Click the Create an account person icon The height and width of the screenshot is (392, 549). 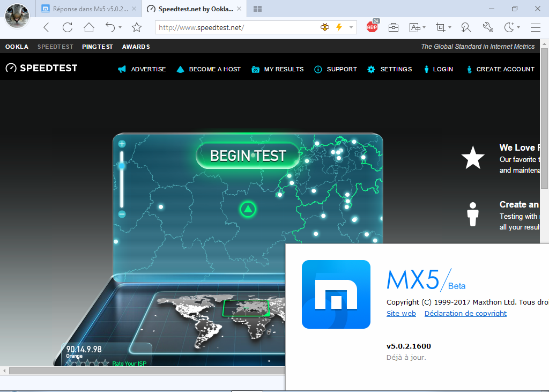(x=473, y=214)
